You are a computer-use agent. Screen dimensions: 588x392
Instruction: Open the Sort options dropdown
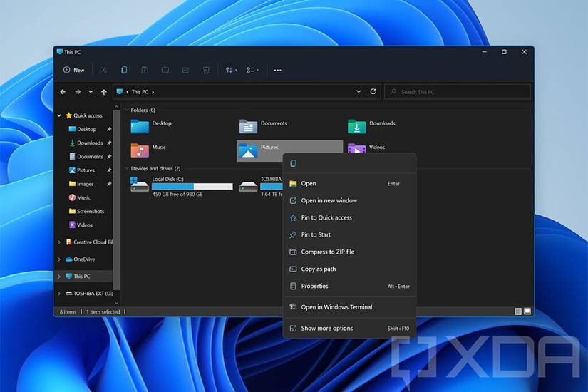(x=231, y=70)
